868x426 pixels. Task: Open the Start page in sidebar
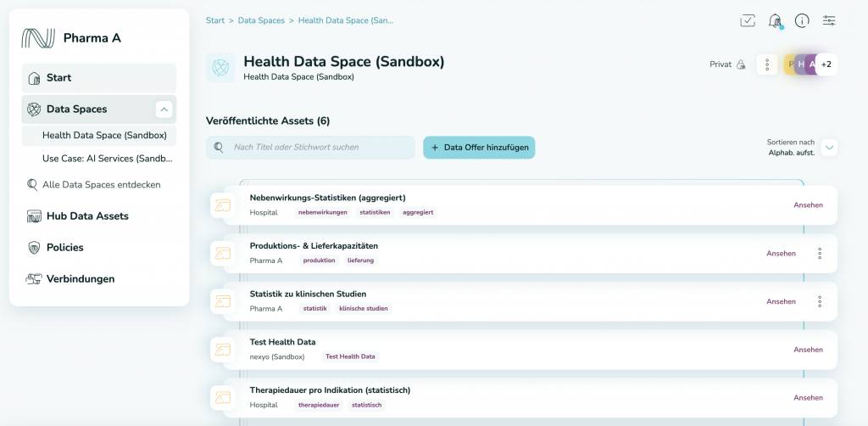pos(99,78)
